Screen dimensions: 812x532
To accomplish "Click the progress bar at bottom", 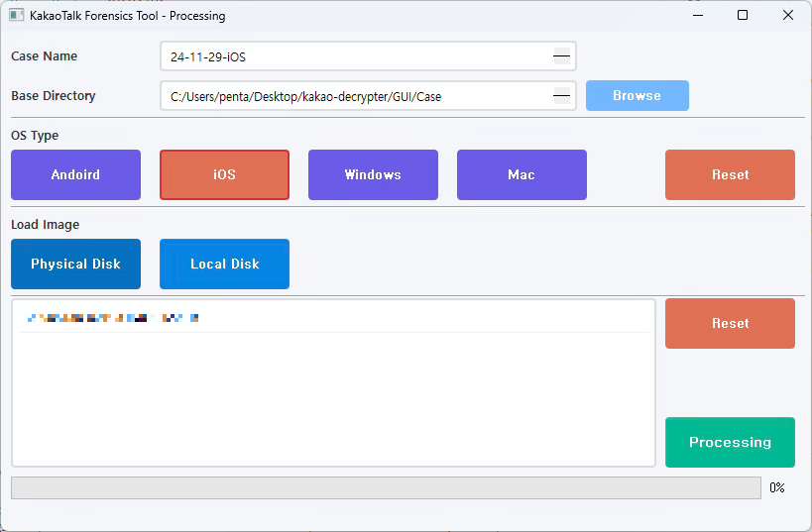I will (x=386, y=488).
